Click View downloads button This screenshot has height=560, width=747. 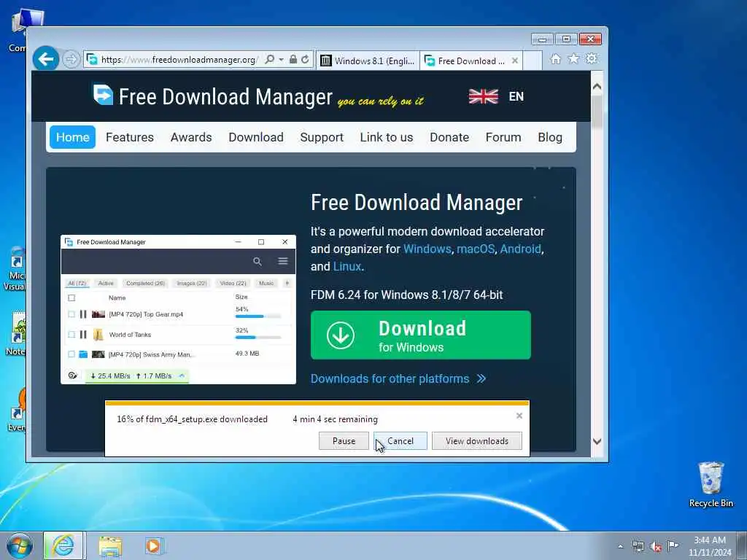pyautogui.click(x=477, y=441)
